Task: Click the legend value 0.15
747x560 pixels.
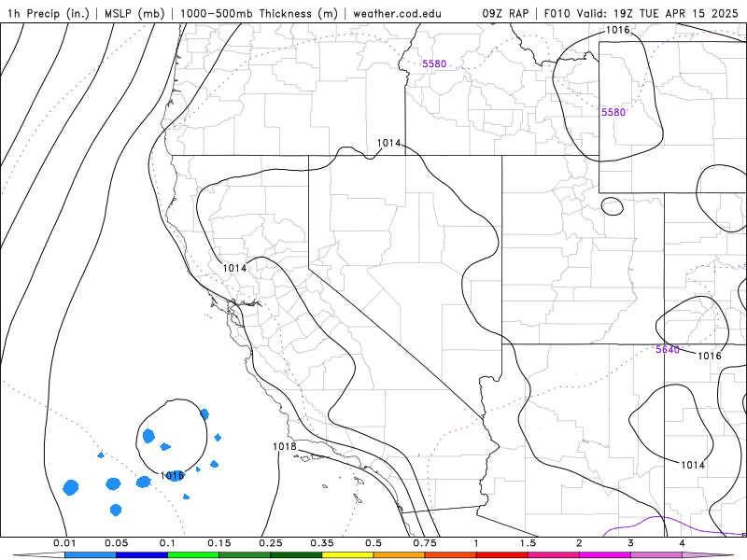Action: click(219, 543)
